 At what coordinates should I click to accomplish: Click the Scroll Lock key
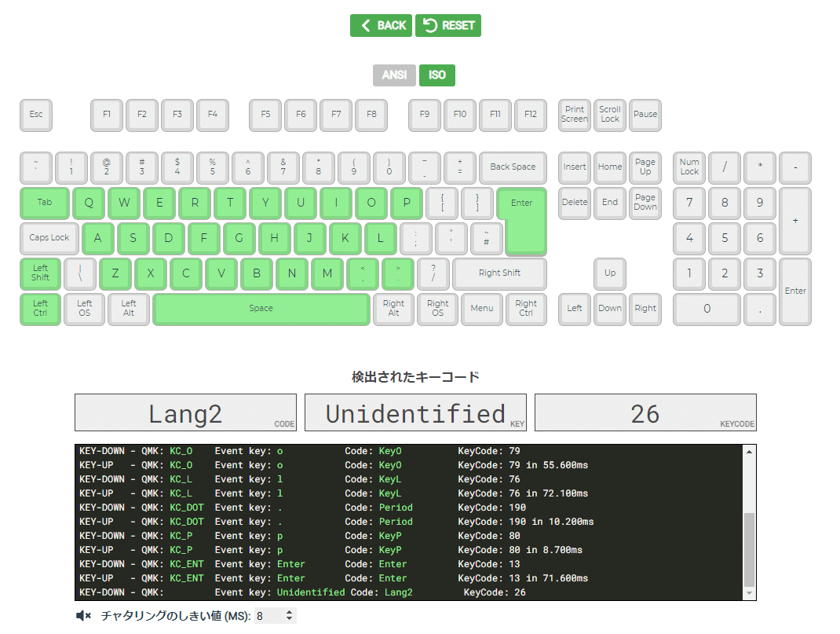[x=610, y=115]
